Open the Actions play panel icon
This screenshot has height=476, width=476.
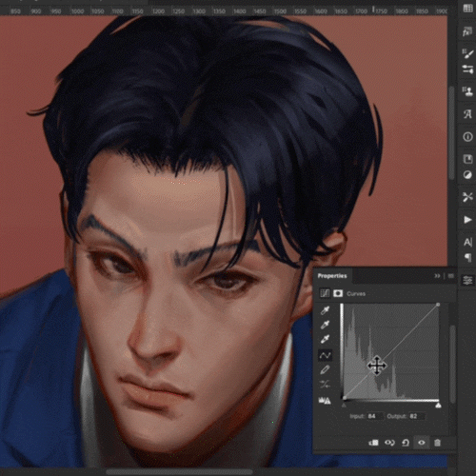[467, 220]
